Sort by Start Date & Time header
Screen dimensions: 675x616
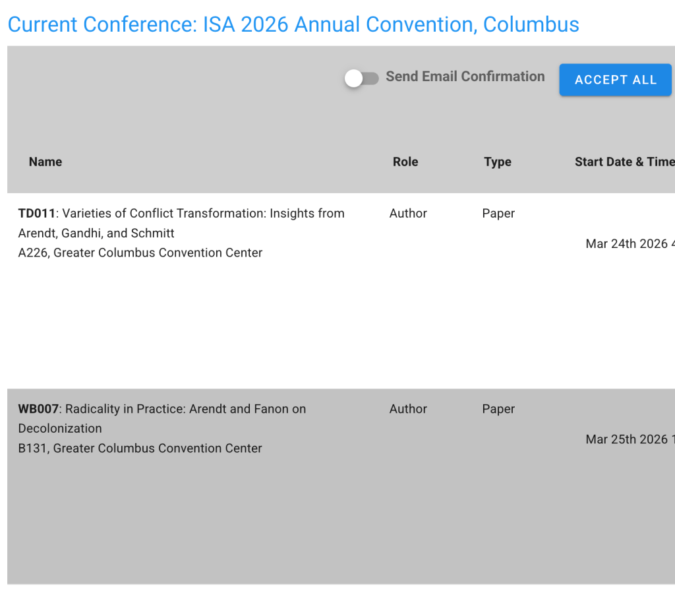tap(624, 162)
